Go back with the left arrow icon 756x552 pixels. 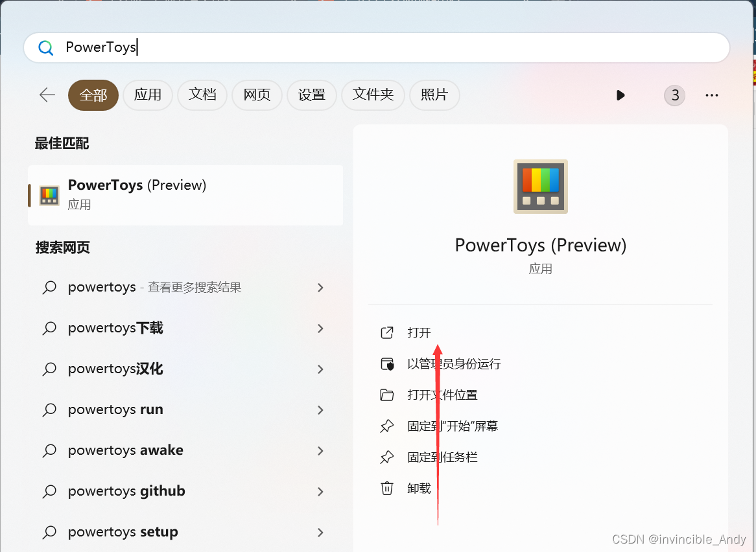point(47,95)
